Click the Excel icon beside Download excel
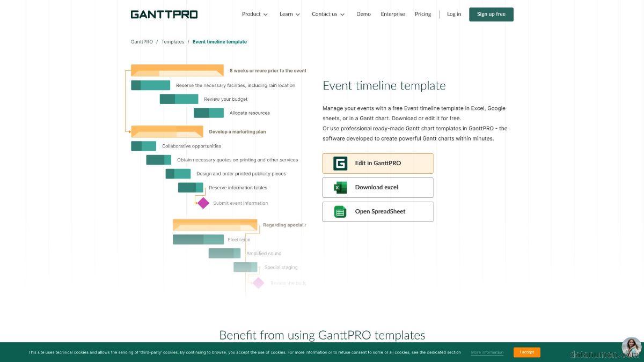This screenshot has height=362, width=644. coord(340,188)
